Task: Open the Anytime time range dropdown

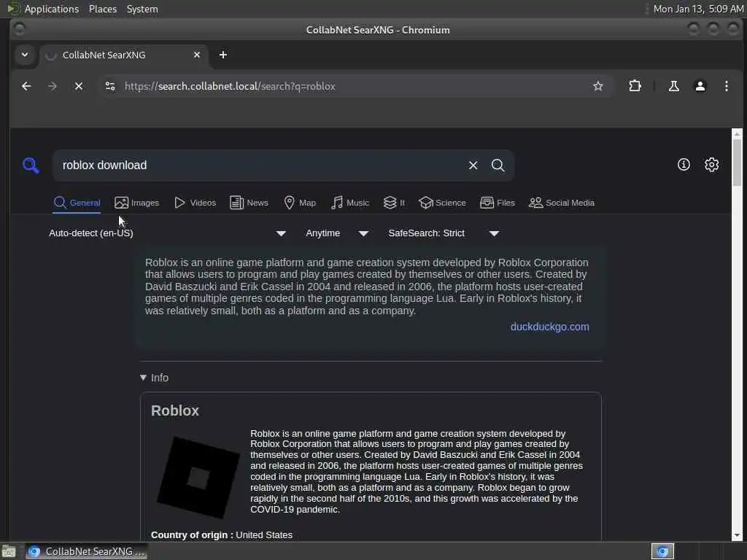Action: (x=337, y=233)
